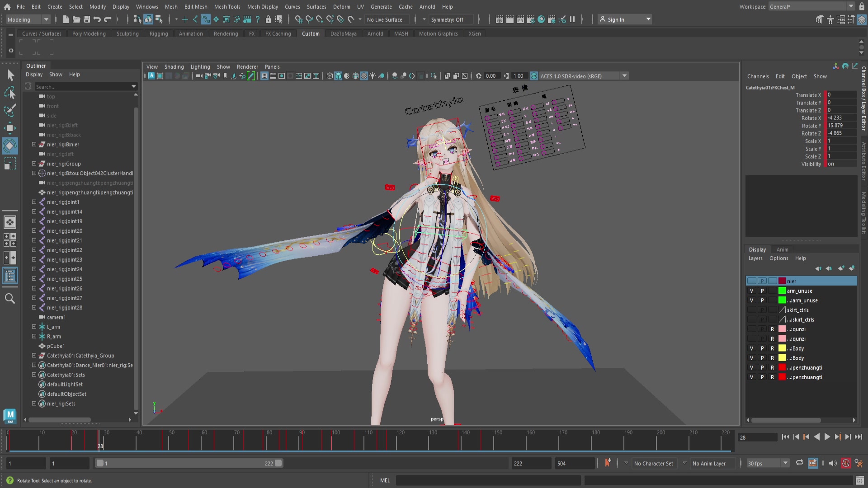
Task: Toggle R display type on first qunzi layer
Action: pyautogui.click(x=772, y=329)
